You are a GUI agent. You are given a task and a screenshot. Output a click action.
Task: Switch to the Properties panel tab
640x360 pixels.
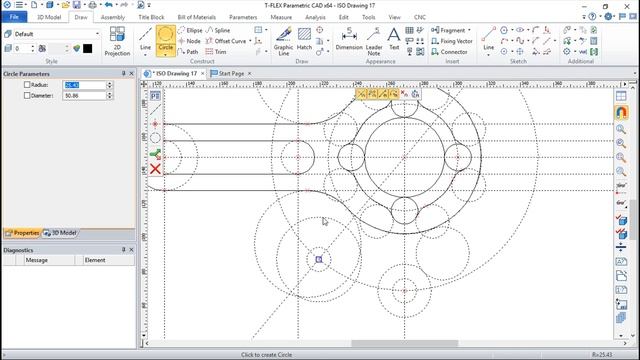(x=22, y=233)
